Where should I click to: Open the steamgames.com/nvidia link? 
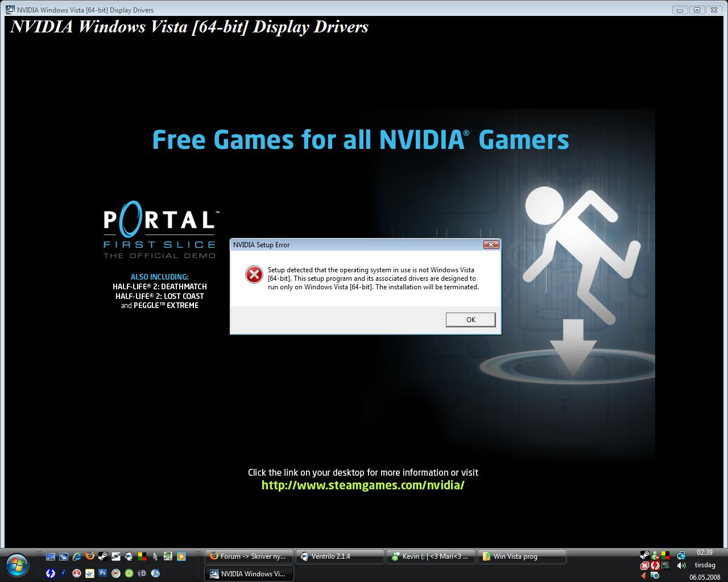[x=363, y=485]
